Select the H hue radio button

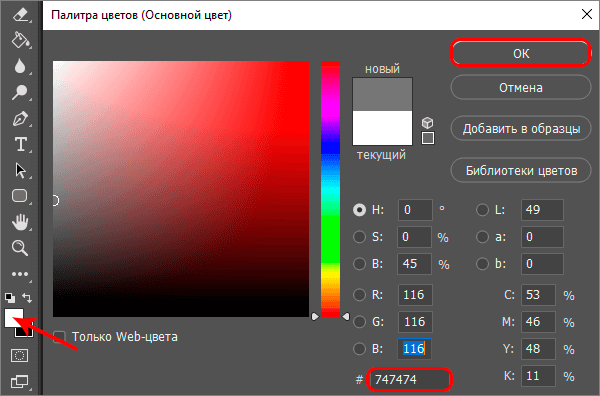[x=359, y=210]
